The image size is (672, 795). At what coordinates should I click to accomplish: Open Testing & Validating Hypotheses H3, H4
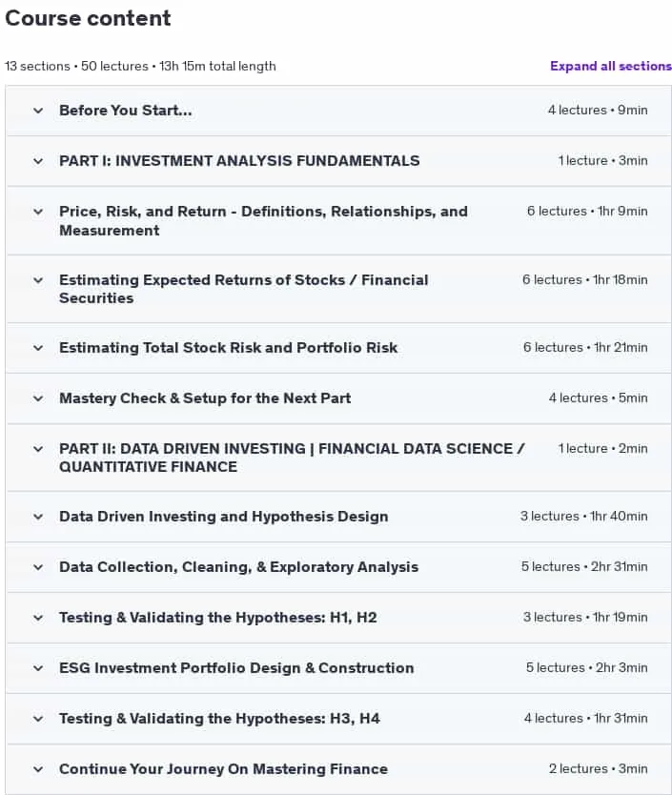[219, 719]
